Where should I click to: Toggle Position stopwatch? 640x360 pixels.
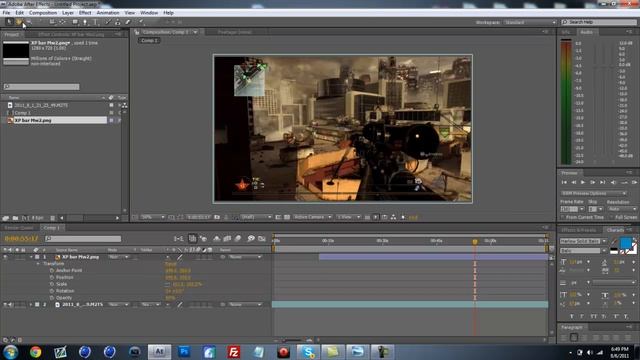(x=52, y=277)
